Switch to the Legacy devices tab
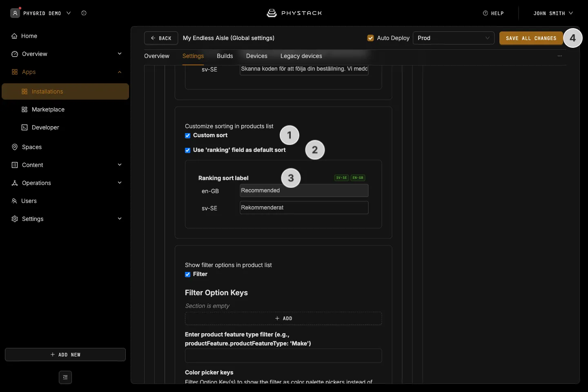 point(301,56)
